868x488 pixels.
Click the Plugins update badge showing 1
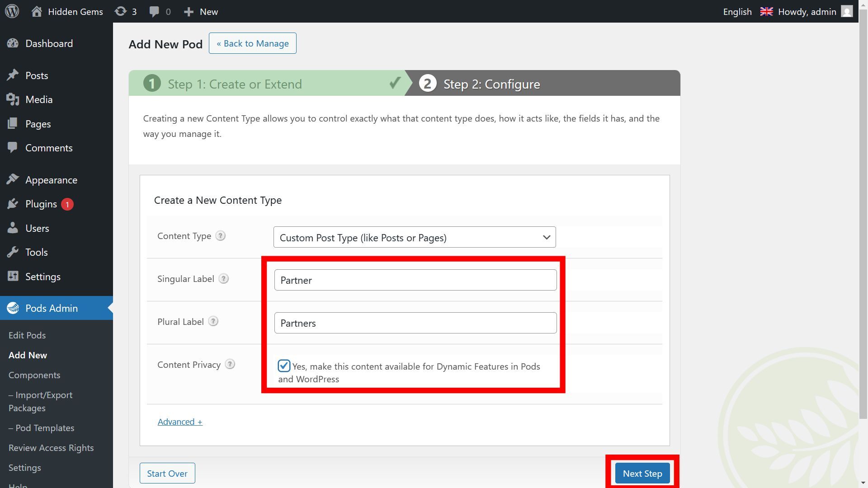67,204
